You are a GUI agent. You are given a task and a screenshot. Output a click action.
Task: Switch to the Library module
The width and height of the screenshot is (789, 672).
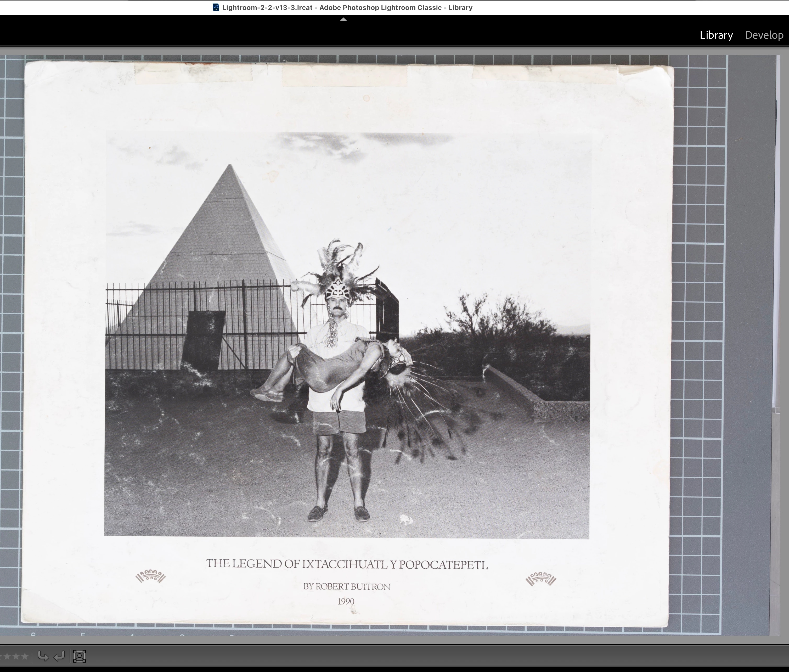(716, 35)
